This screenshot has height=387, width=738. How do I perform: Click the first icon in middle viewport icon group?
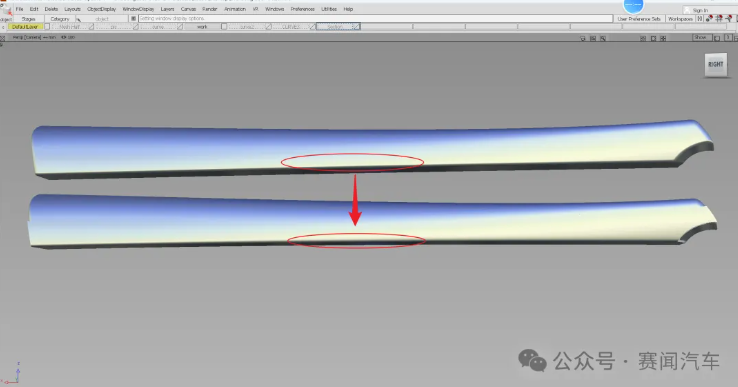[643, 38]
